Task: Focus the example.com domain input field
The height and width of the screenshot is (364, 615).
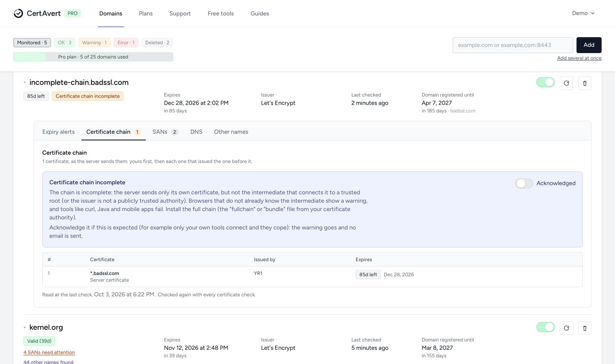Action: [513, 45]
